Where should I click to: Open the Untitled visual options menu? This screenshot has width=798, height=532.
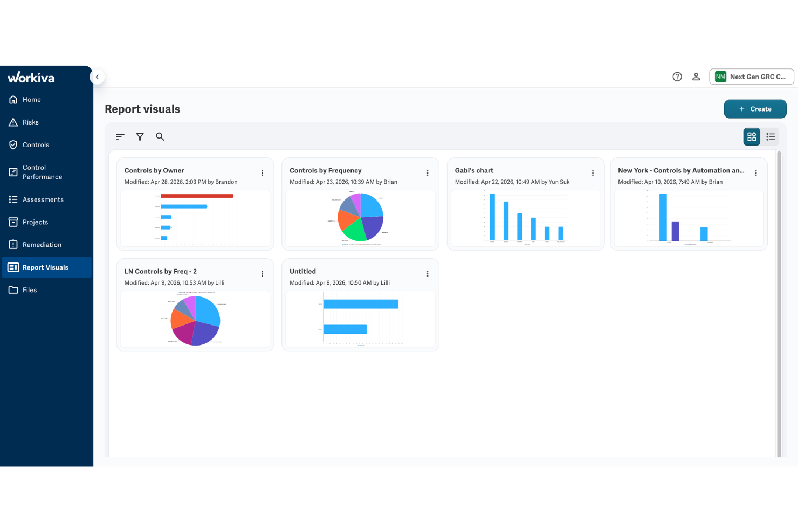click(x=428, y=274)
